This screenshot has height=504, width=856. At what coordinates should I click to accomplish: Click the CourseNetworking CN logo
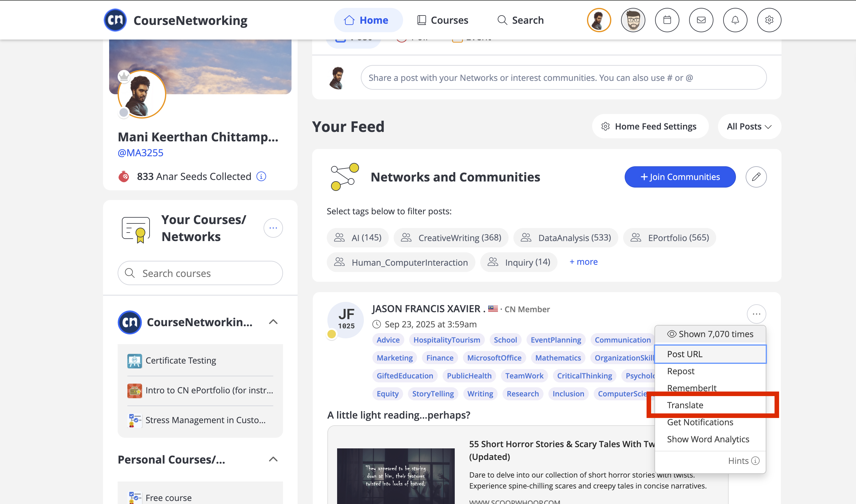click(115, 20)
